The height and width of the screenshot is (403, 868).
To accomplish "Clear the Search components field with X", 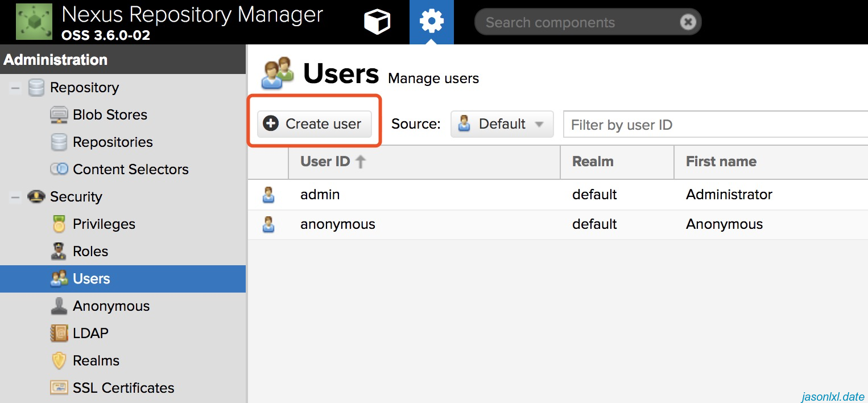I will point(688,22).
